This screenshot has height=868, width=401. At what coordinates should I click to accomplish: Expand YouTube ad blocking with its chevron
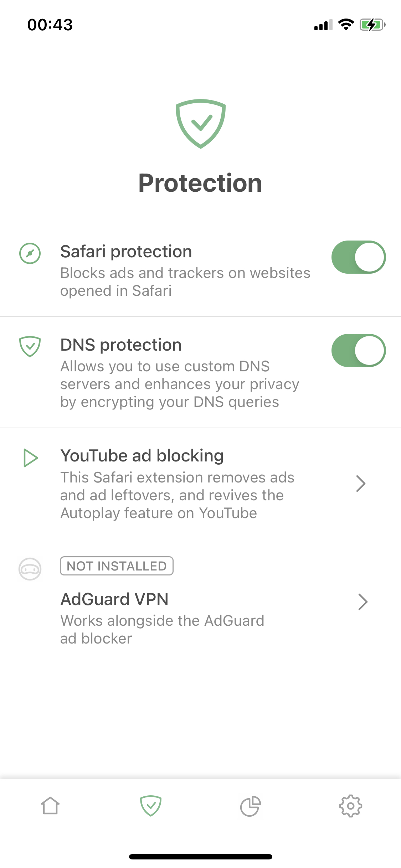(361, 484)
